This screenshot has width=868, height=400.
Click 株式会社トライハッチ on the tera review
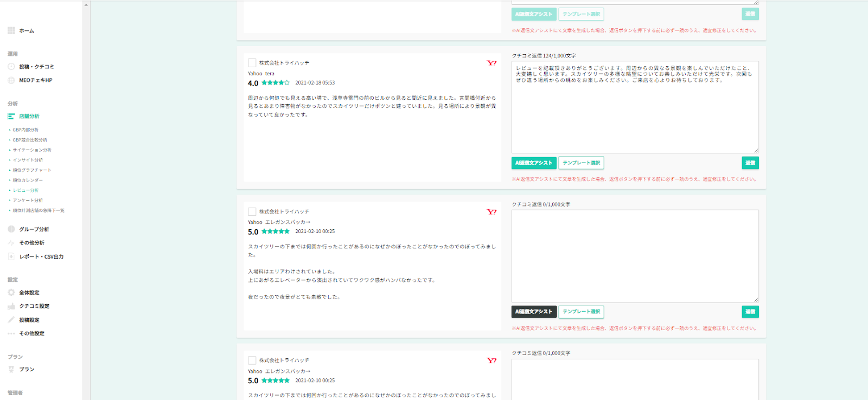coord(284,63)
